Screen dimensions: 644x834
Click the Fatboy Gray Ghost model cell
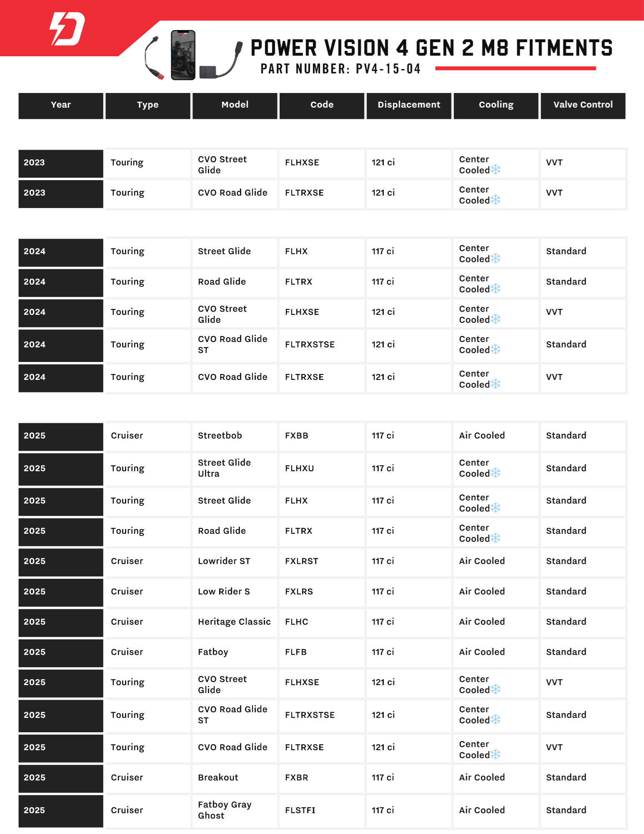(x=225, y=810)
